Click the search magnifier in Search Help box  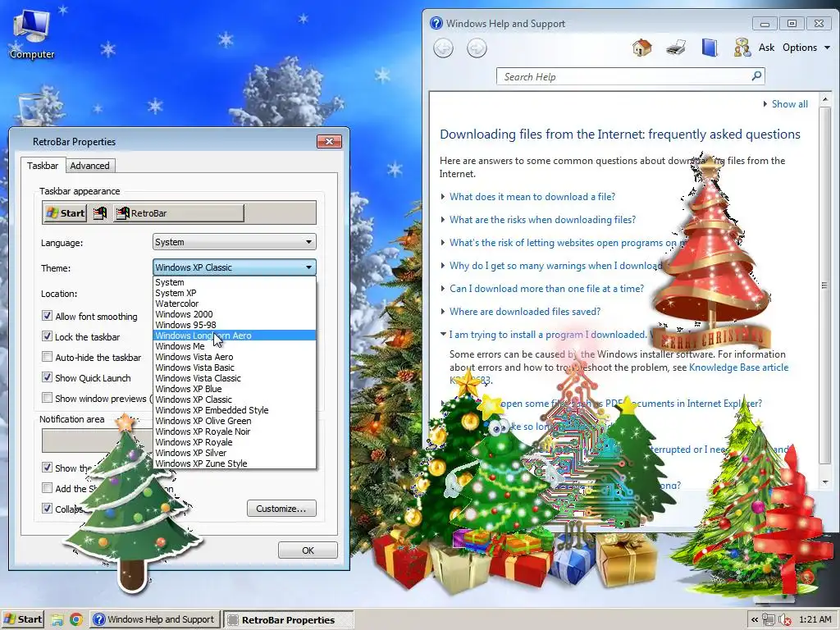click(x=756, y=76)
